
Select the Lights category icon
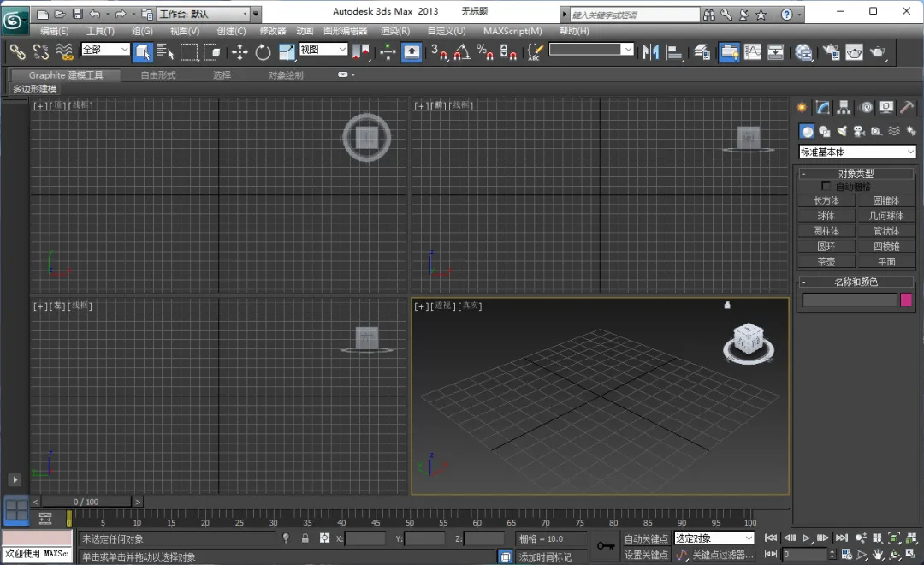tap(842, 131)
